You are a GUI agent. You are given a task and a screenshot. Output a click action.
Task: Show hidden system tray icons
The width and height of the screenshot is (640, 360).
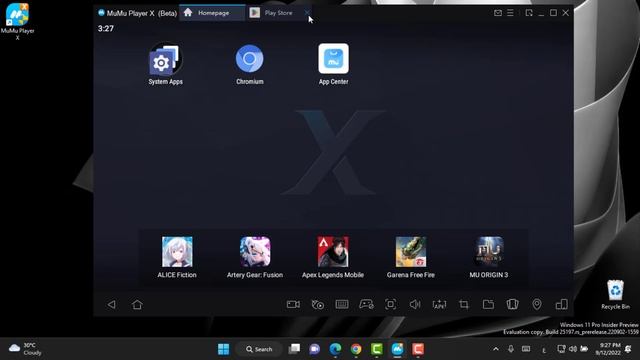click(496, 349)
